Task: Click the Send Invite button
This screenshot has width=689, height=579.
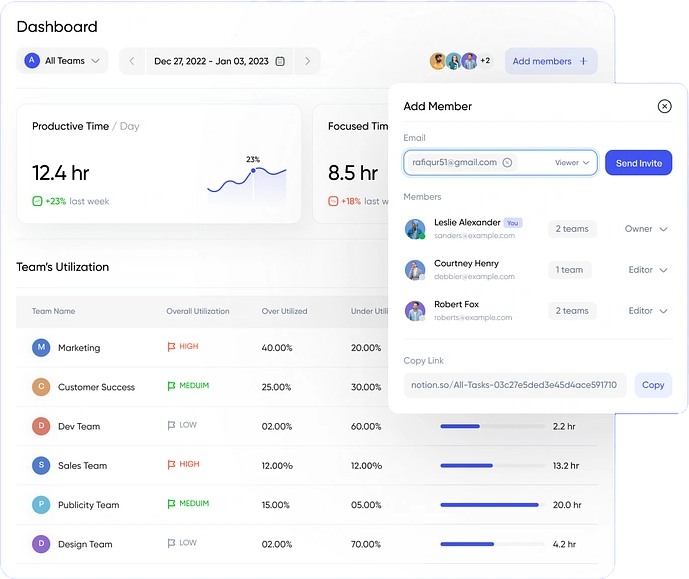Action: (x=638, y=163)
